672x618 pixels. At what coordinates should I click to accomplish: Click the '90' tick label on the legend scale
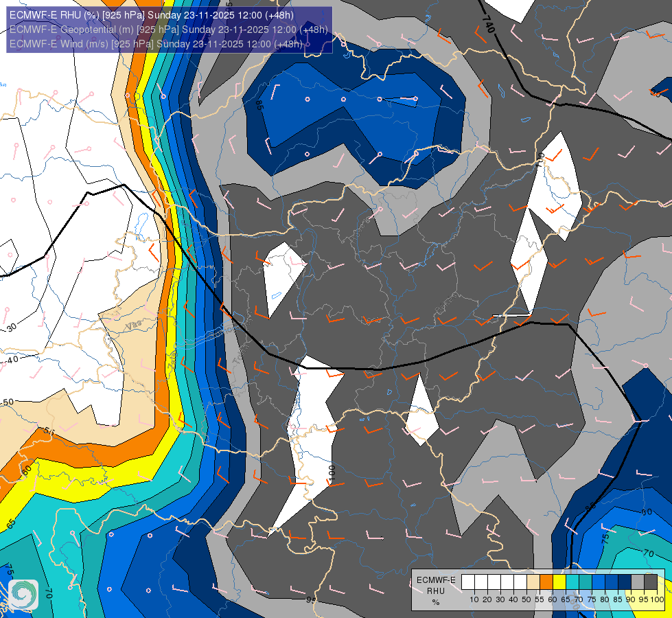coord(630,599)
